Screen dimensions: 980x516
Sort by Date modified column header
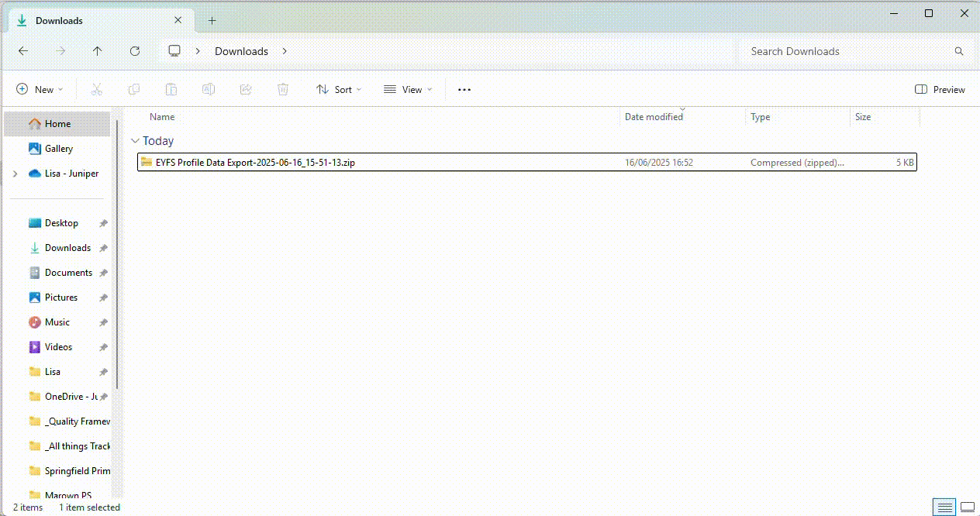[654, 117]
